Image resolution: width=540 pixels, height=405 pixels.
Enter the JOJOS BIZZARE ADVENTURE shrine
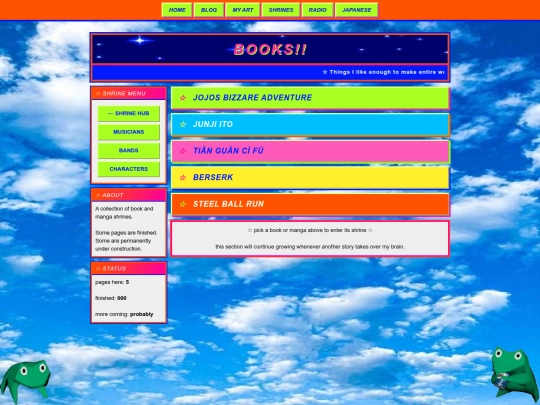[310, 98]
